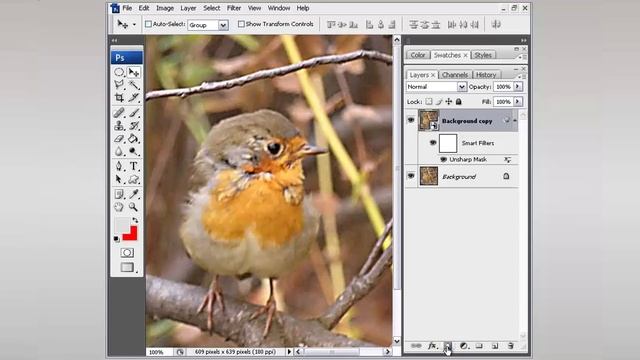Select the Crop tool
The image size is (640, 360).
[x=119, y=97]
